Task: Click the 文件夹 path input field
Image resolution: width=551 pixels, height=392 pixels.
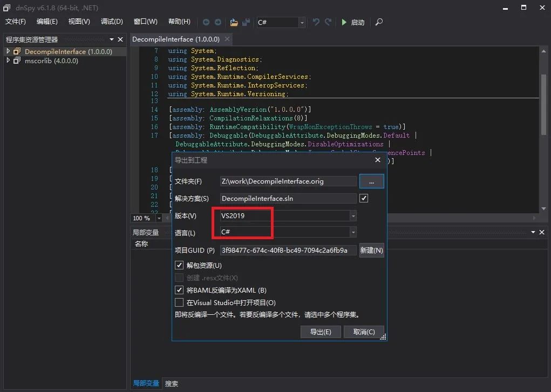Action: click(x=288, y=181)
